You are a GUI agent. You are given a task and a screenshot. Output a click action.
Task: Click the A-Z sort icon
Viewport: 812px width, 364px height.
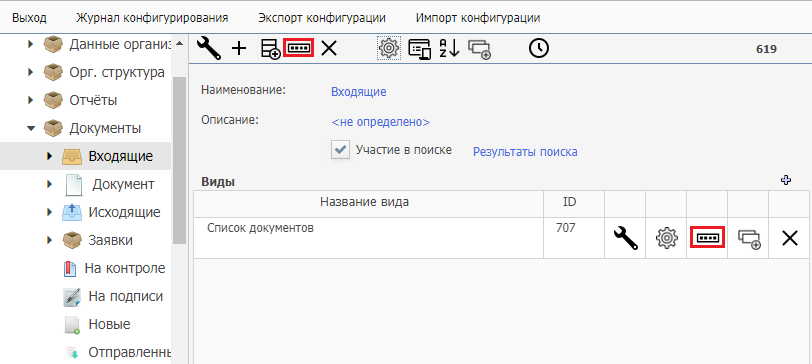(x=450, y=48)
